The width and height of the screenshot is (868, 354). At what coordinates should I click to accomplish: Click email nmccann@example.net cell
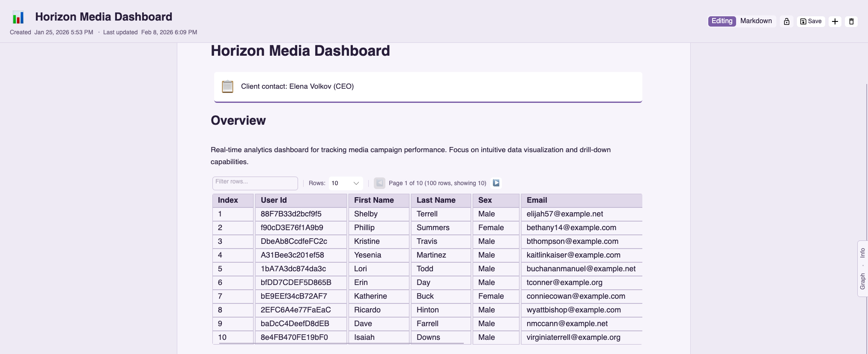582,324
